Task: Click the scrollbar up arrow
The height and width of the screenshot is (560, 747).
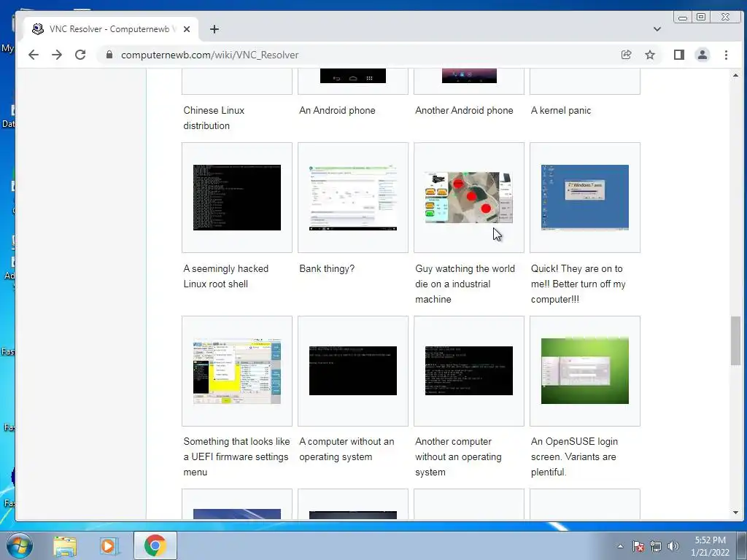Action: [x=735, y=75]
